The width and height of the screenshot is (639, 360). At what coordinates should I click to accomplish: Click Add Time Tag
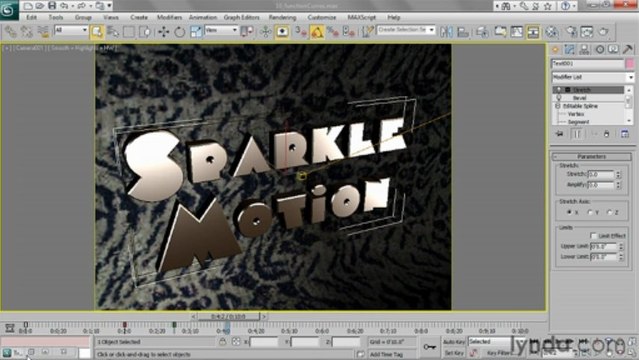pos(386,354)
